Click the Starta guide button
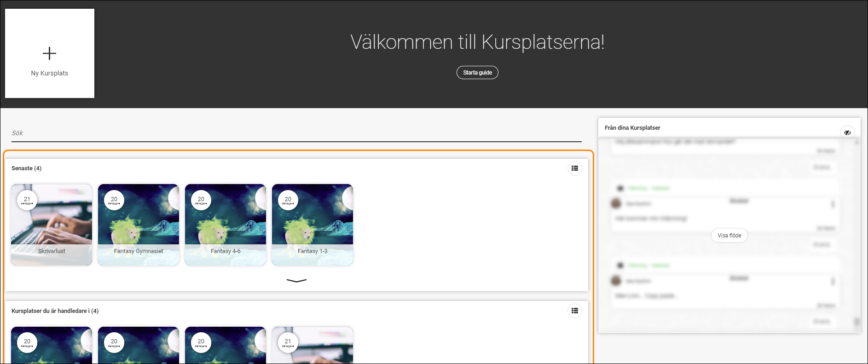 (477, 73)
